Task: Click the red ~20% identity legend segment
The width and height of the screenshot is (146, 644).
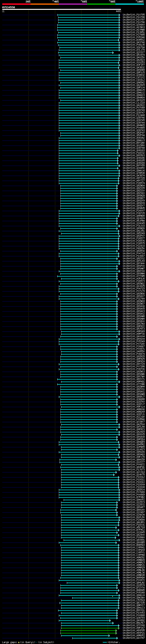Action: tap(16, 4)
